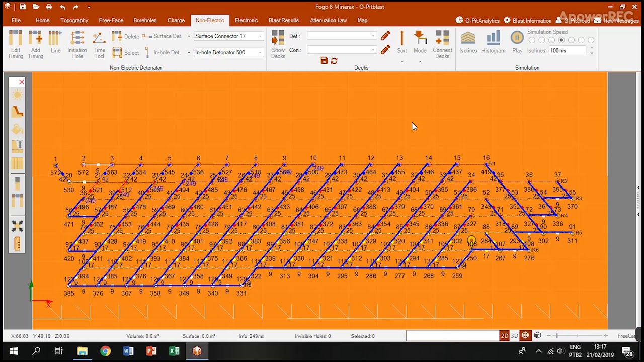Click the paint bucket icon in side toolbar
This screenshot has height=362, width=644.
[x=17, y=129]
